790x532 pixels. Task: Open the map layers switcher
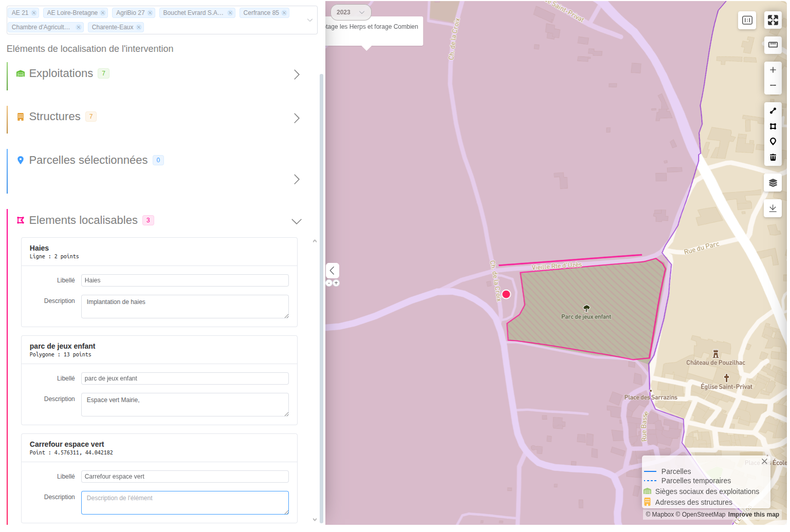point(773,182)
